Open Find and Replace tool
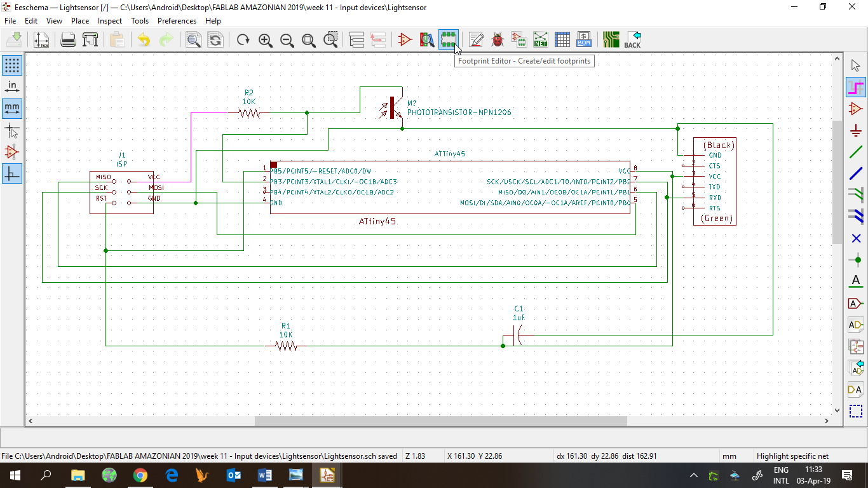 pos(215,39)
